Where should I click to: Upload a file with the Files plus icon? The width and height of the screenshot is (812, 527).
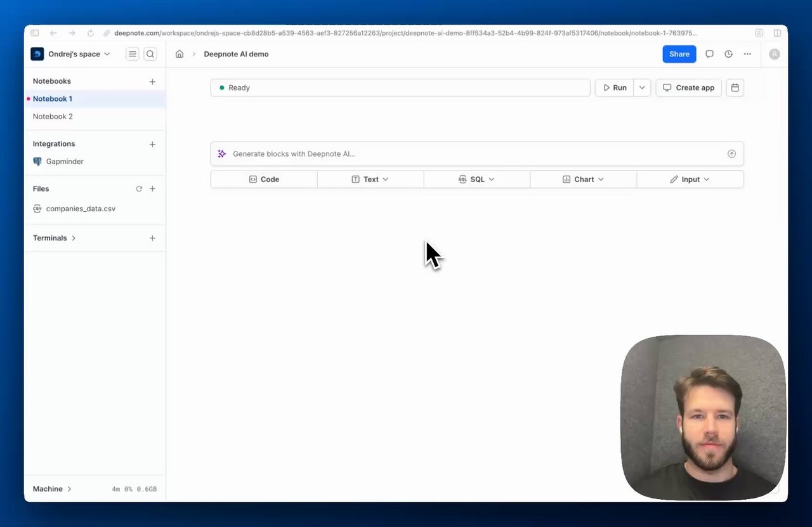[152, 188]
